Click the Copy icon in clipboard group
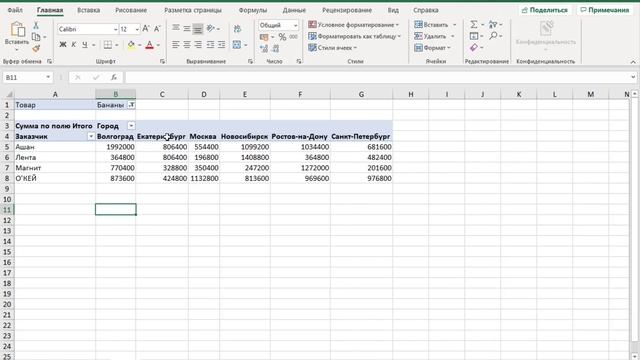The height and width of the screenshot is (360, 640). point(36,37)
